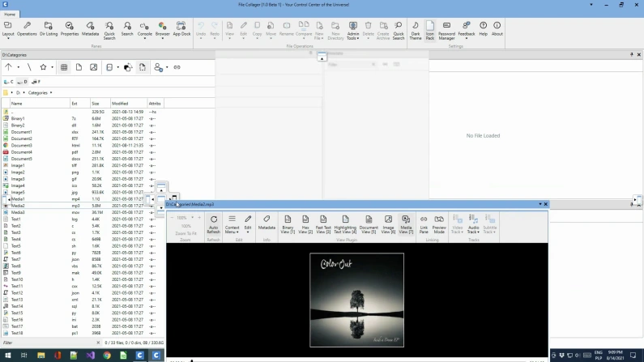Image resolution: width=644 pixels, height=362 pixels.
Task: Open the Metadata pane from ribbon
Action: pyautogui.click(x=90, y=29)
